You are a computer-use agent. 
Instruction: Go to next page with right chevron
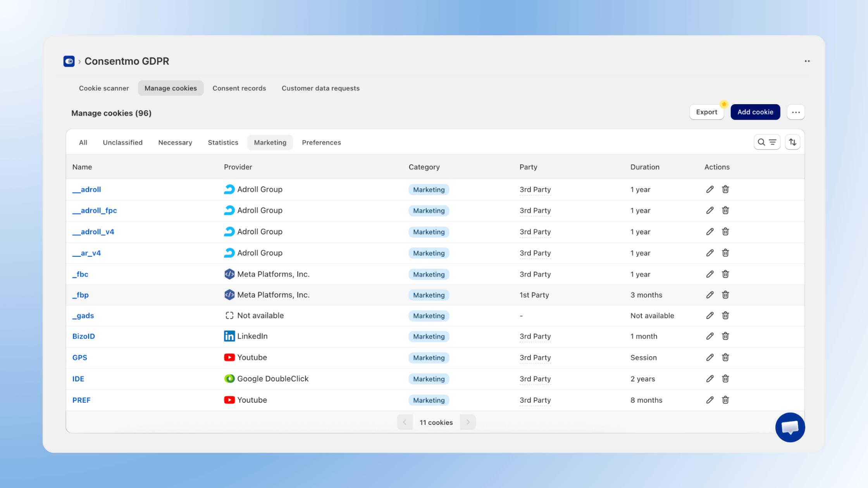[x=468, y=422]
